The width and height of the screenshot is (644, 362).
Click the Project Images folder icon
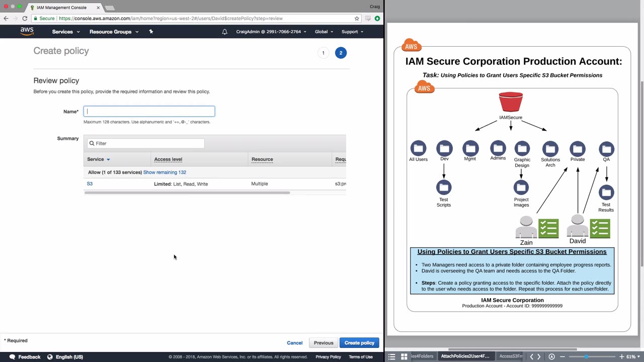tap(521, 188)
